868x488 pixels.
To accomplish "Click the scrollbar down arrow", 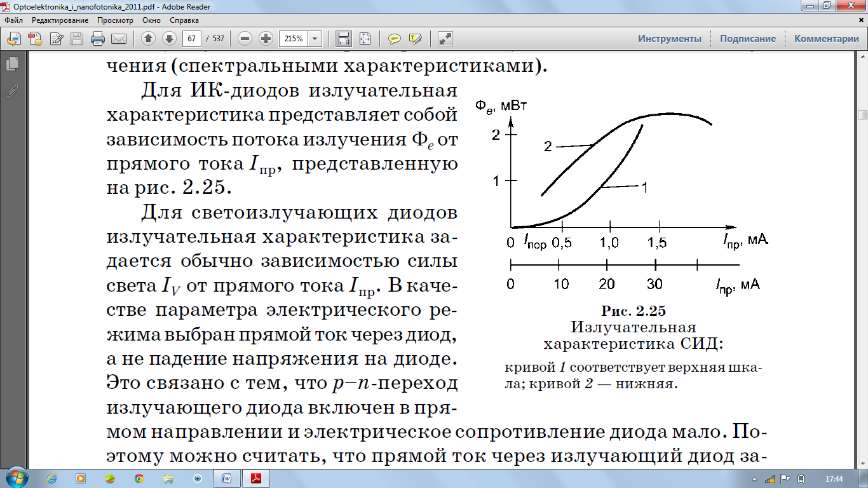I will pyautogui.click(x=862, y=463).
